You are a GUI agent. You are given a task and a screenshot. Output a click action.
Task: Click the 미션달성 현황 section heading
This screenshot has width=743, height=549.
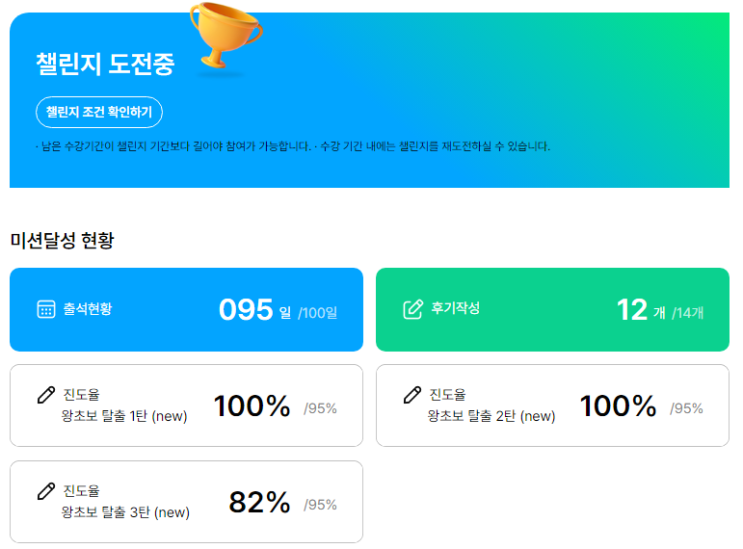pos(62,240)
